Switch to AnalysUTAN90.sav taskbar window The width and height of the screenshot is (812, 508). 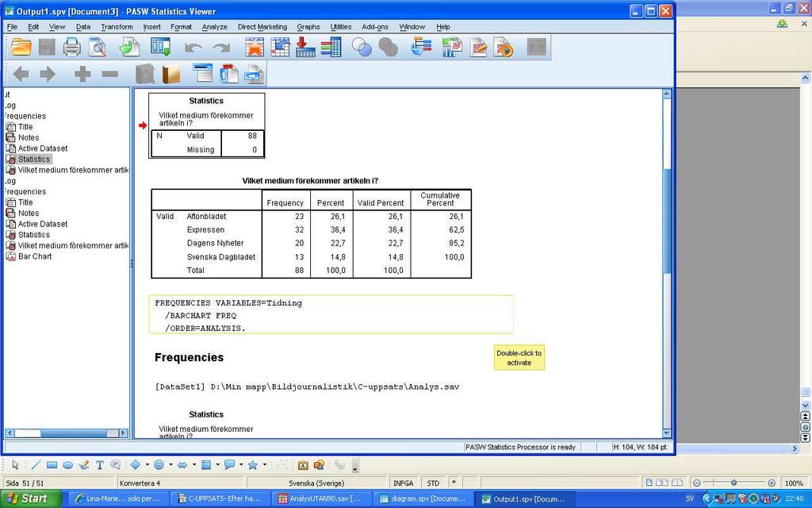coord(321,498)
